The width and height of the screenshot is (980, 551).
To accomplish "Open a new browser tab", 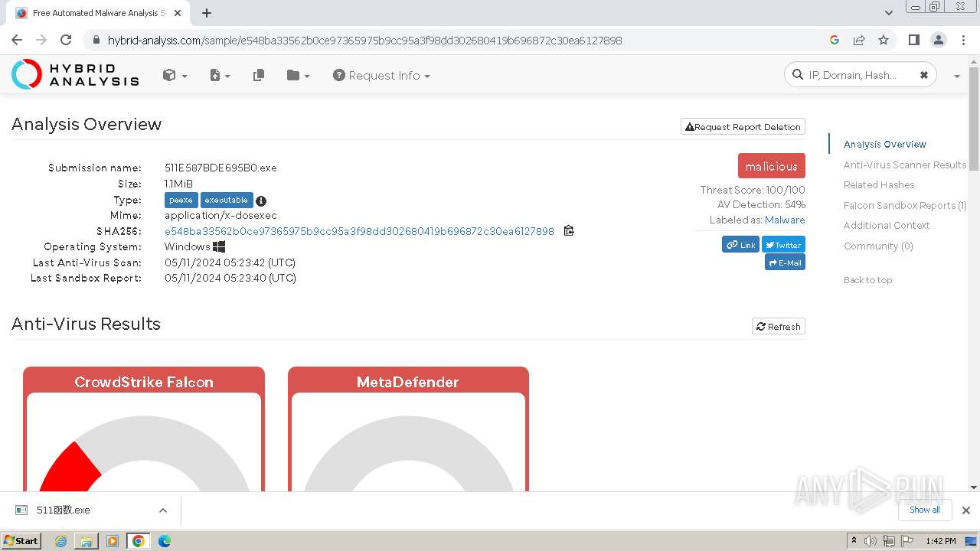I will pos(207,13).
